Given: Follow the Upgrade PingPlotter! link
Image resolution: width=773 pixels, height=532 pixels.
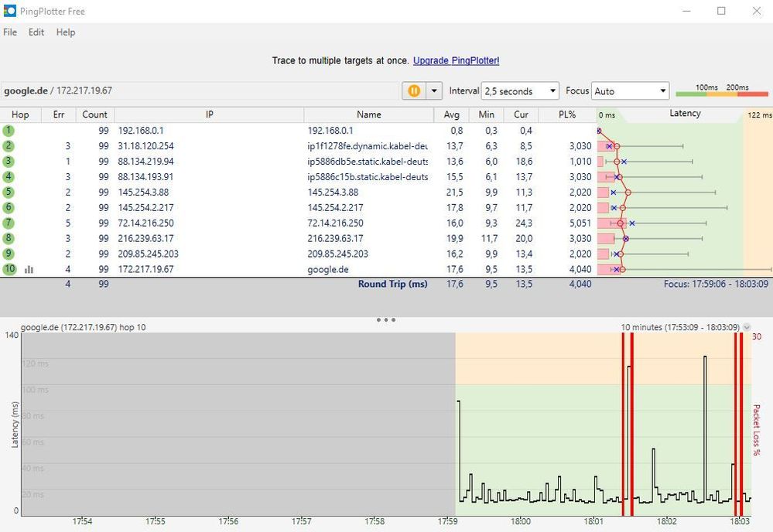Looking at the screenshot, I should point(456,60).
